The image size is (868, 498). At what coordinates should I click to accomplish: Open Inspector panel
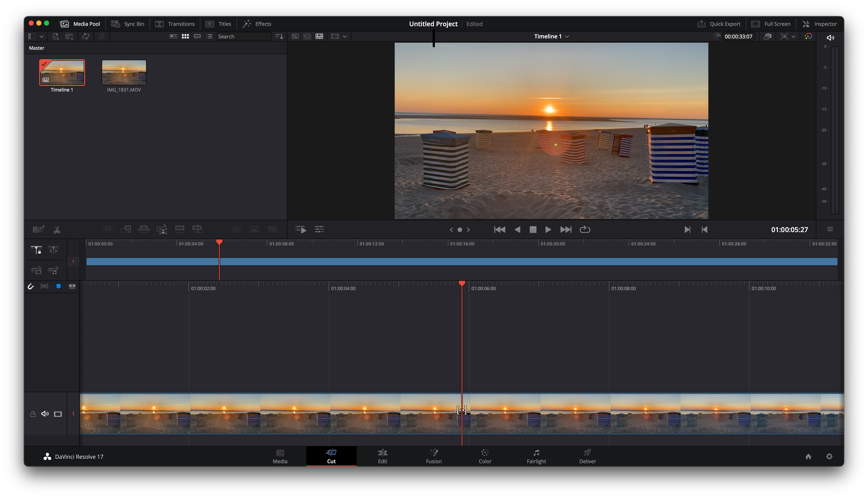coord(819,24)
